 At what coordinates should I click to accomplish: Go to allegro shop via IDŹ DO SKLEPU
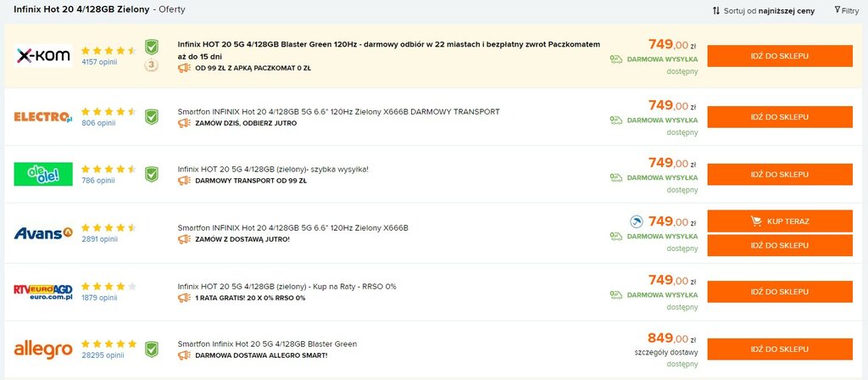click(780, 349)
